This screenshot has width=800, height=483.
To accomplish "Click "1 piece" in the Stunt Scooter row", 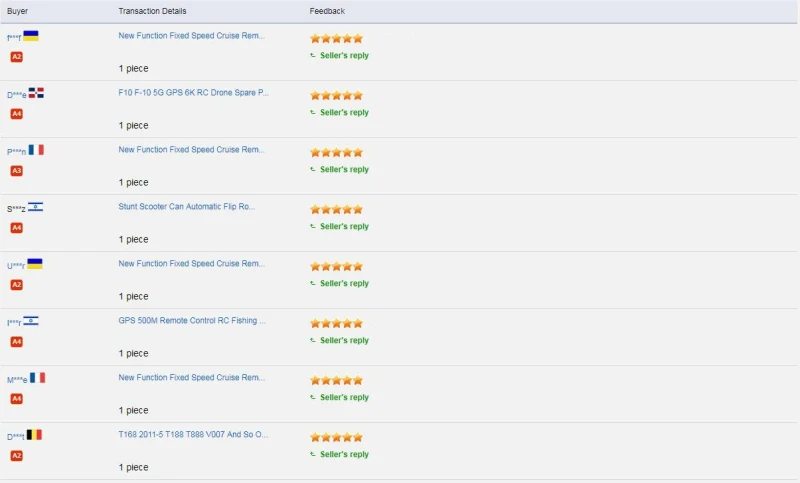I will 134,239.
